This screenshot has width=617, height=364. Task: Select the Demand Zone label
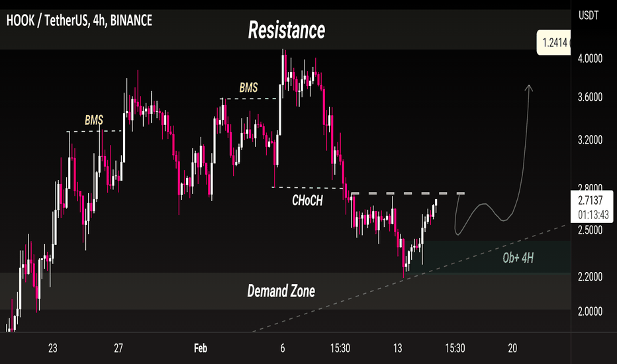pos(281,291)
